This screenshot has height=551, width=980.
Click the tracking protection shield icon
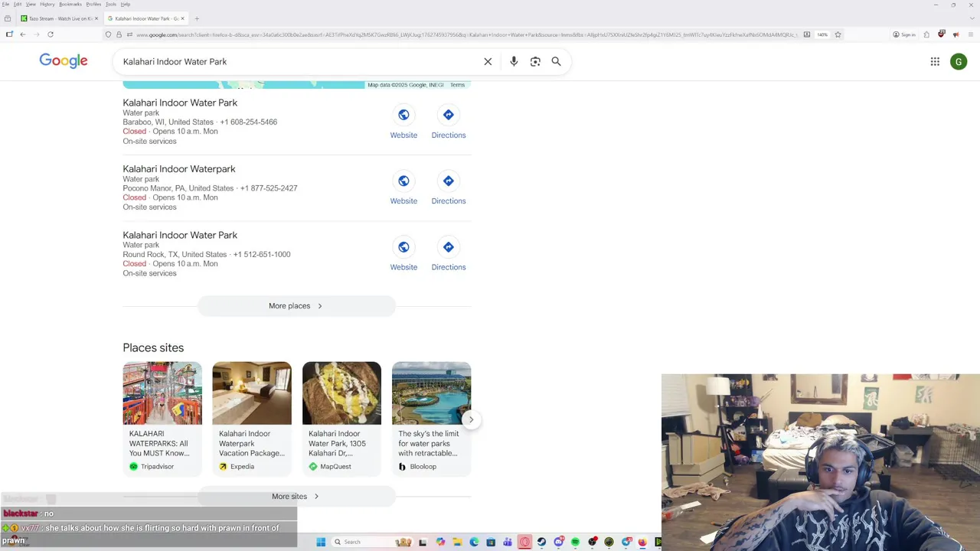[108, 34]
